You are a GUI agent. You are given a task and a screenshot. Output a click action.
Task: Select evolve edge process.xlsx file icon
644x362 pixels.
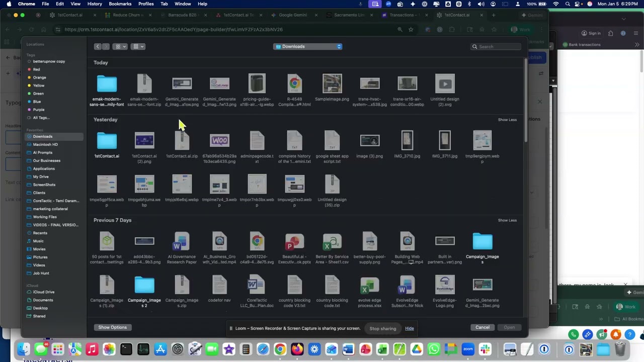tap(370, 285)
